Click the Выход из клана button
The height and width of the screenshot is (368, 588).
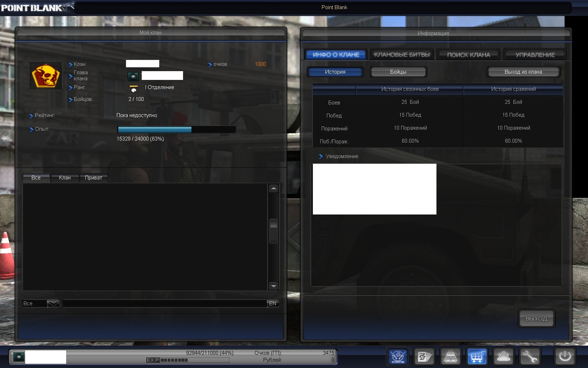tap(523, 72)
